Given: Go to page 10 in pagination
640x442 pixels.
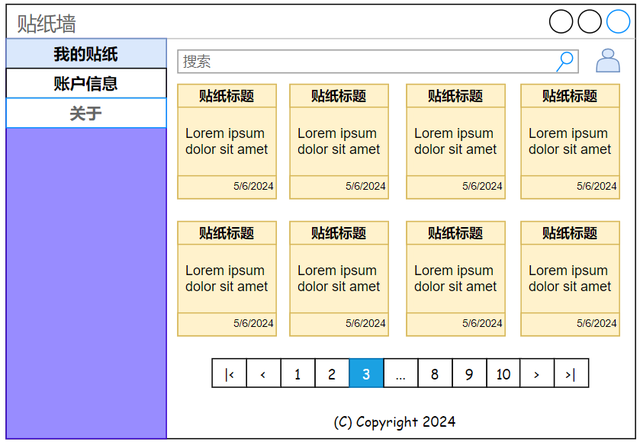Looking at the screenshot, I should click(x=504, y=373).
